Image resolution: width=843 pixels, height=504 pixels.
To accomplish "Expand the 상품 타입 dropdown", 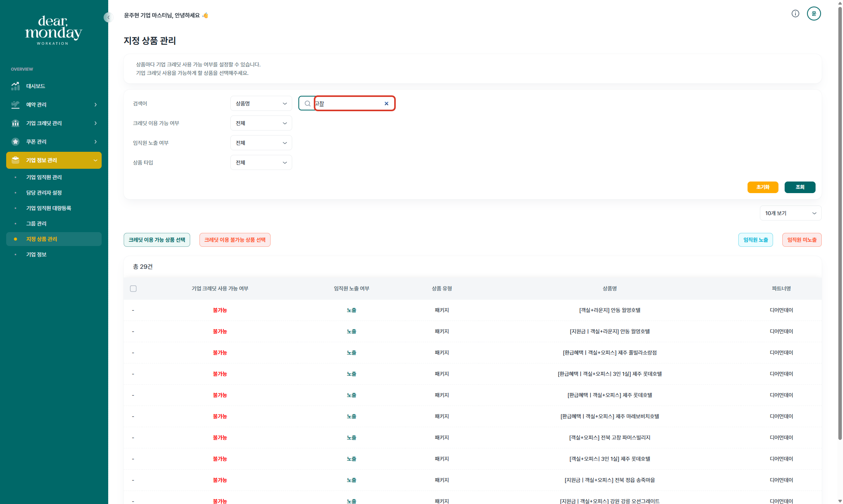I will coord(261,163).
